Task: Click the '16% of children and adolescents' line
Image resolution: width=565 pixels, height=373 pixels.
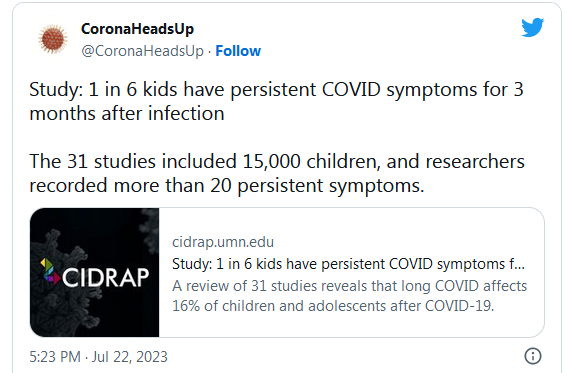Action: [333, 306]
